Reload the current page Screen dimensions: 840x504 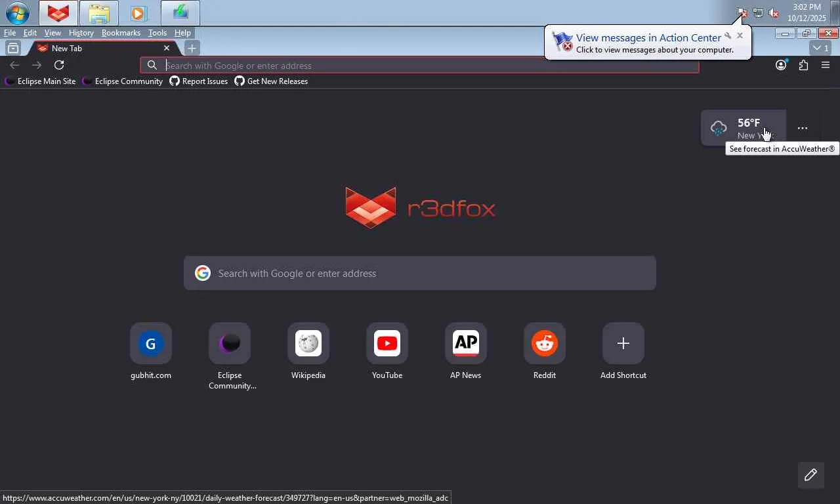coord(59,65)
